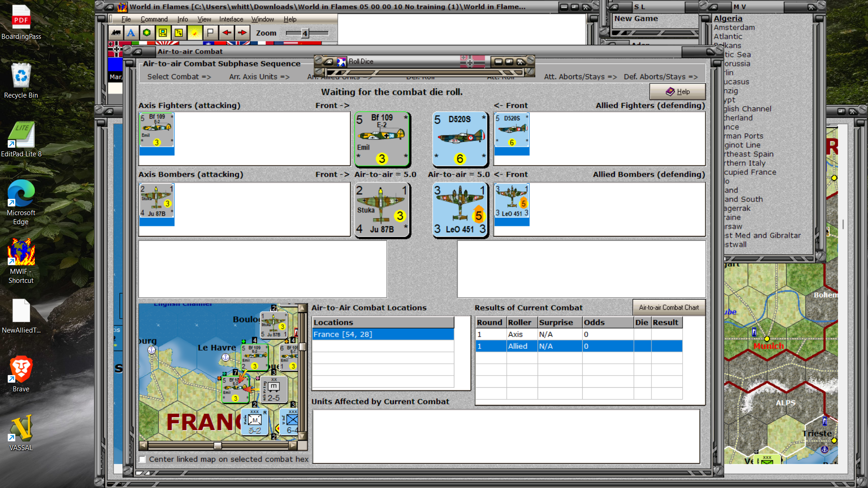Click scroll-right arrow of mini-map horizontal scrollbar

tap(293, 446)
